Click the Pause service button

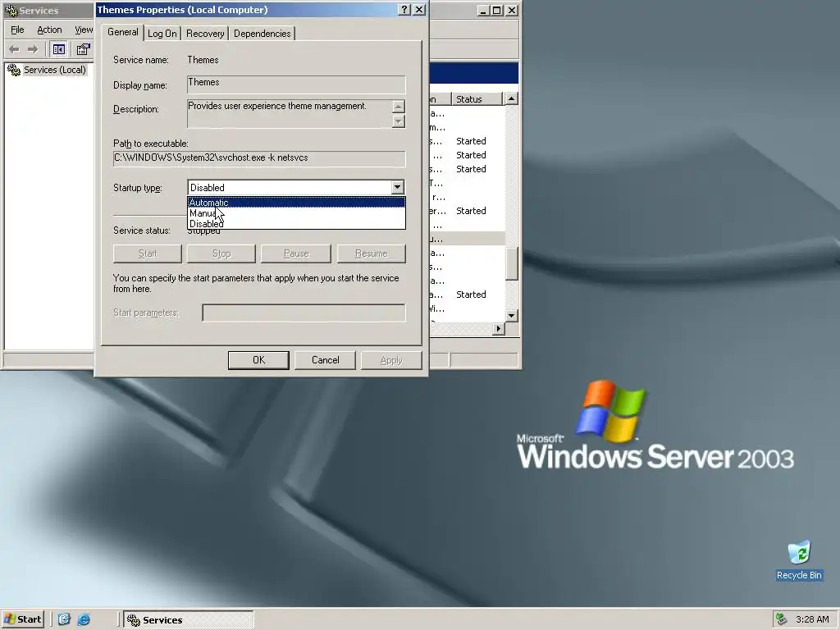click(296, 253)
